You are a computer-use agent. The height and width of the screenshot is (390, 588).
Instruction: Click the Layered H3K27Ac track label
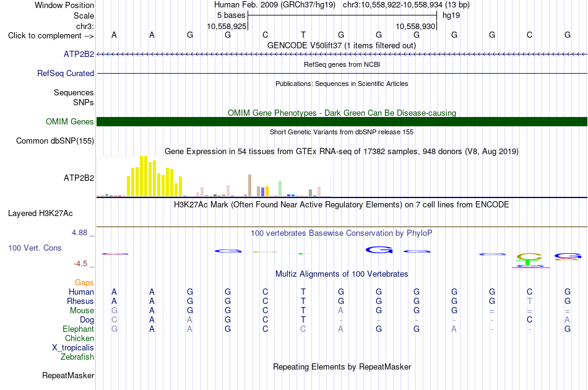[x=40, y=214]
